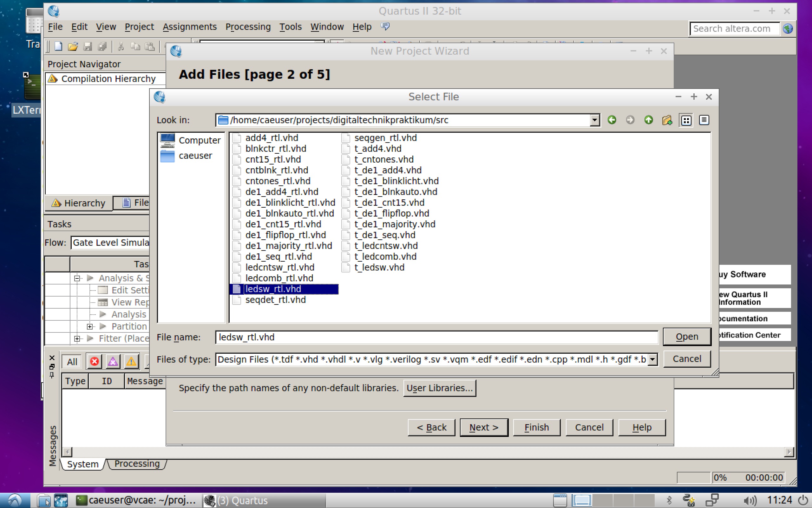Switch to the System messages tab

tap(82, 464)
